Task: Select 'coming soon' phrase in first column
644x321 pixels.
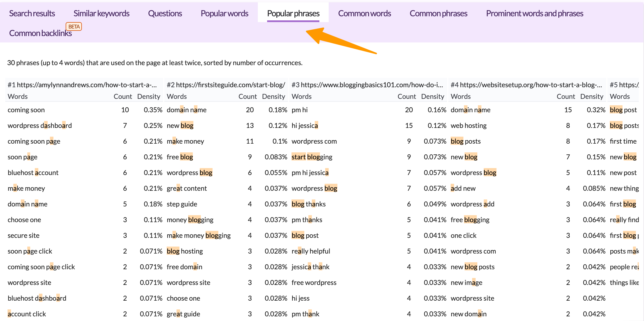Action: tap(26, 110)
